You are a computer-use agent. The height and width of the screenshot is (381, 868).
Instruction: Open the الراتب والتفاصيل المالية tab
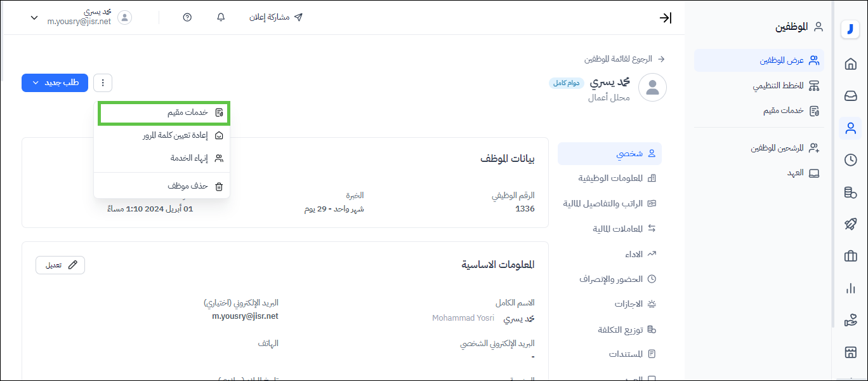click(x=609, y=204)
